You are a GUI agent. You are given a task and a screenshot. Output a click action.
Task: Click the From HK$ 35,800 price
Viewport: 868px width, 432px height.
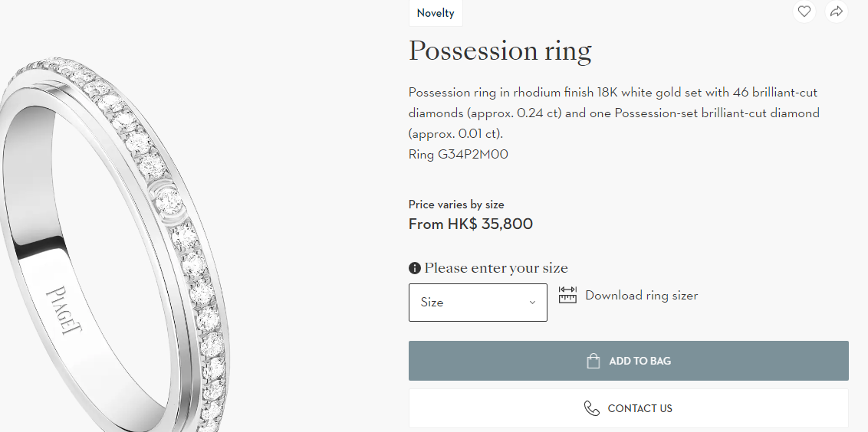click(471, 224)
